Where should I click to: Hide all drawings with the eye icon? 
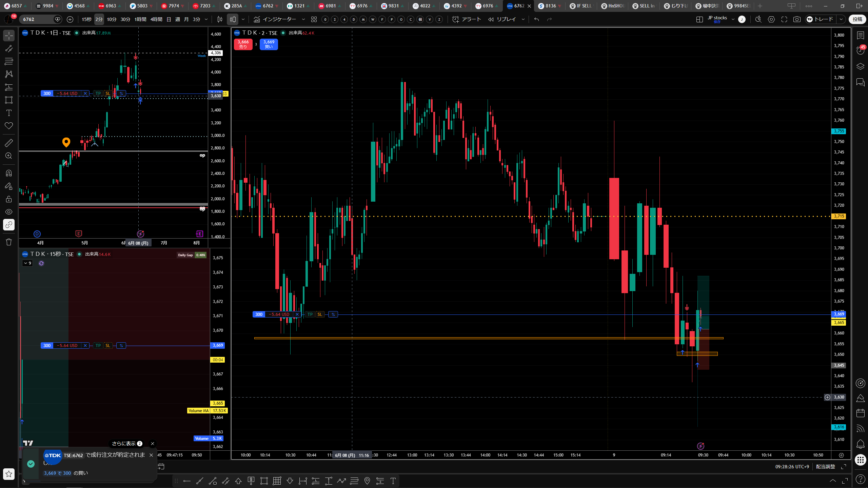(x=9, y=212)
